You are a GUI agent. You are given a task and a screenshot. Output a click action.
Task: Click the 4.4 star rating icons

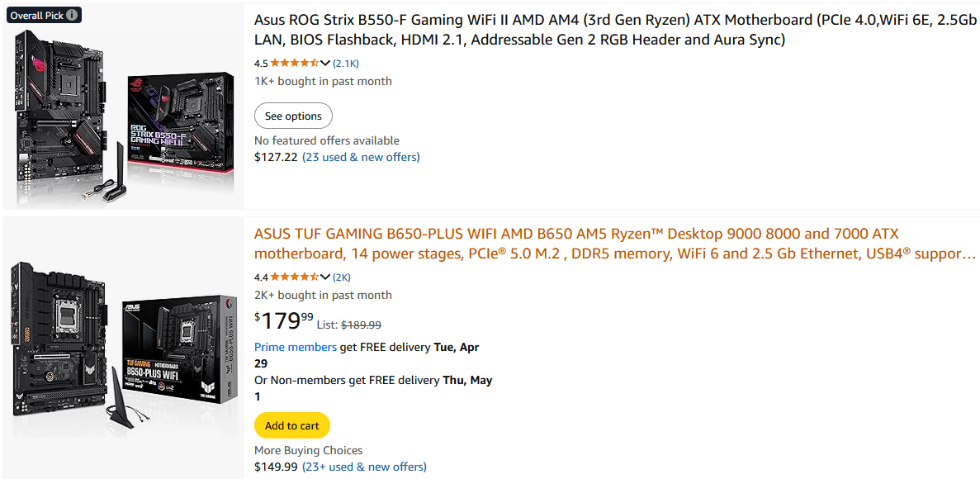pyautogui.click(x=294, y=277)
